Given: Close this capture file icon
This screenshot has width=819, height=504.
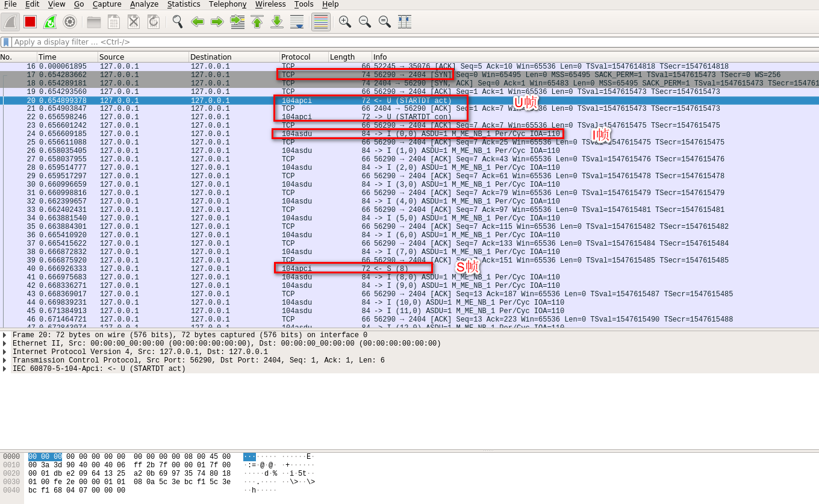Looking at the screenshot, I should (x=134, y=22).
